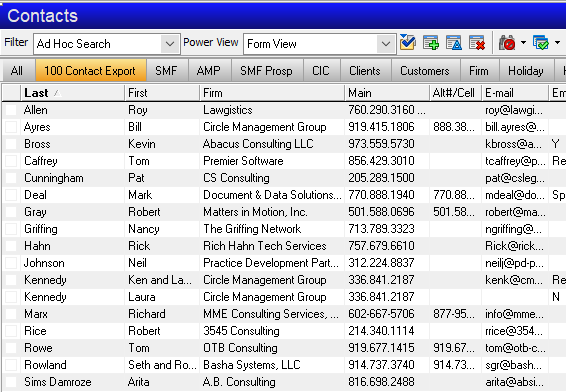Select the 100 Contact Export tab
The height and width of the screenshot is (392, 566).
pos(90,71)
